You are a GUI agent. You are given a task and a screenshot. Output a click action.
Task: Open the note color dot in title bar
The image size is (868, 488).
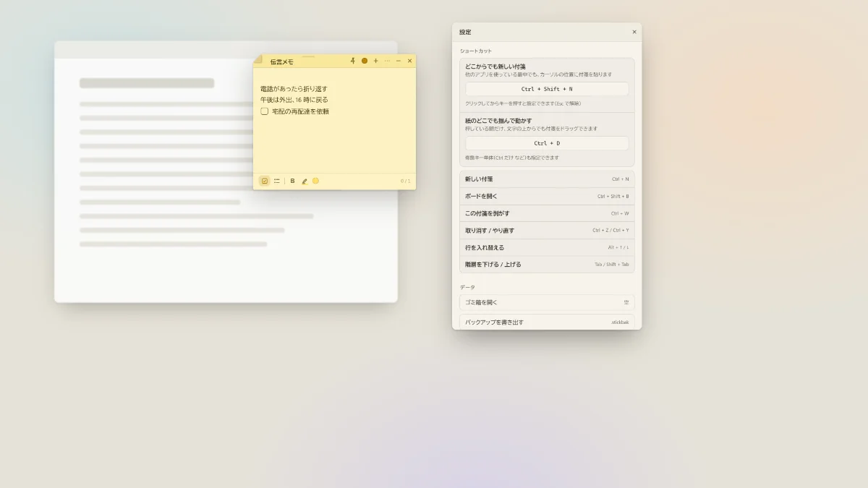365,61
